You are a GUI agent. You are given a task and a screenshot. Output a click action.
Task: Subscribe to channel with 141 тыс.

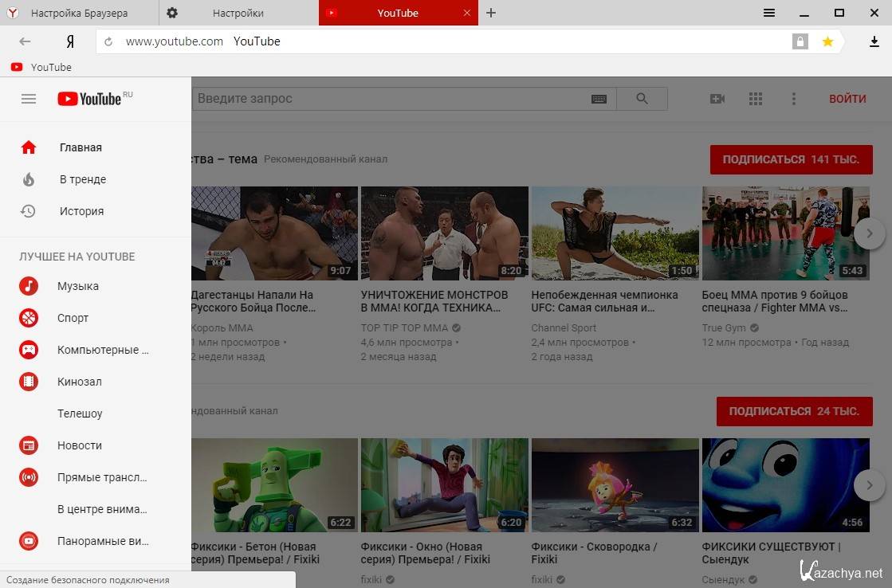[791, 159]
